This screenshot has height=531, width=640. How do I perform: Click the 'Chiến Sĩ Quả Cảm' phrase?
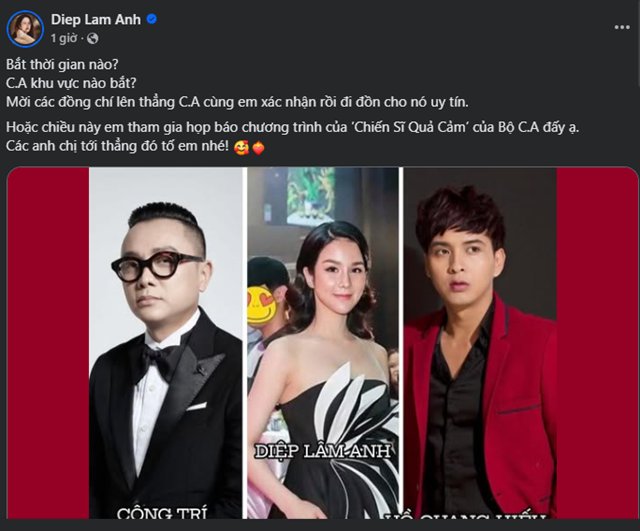411,127
